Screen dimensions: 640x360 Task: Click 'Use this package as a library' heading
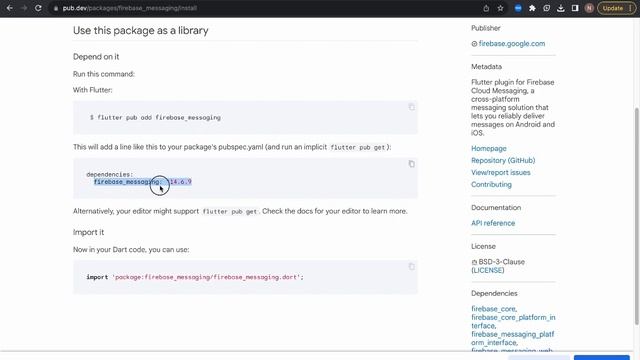click(140, 31)
